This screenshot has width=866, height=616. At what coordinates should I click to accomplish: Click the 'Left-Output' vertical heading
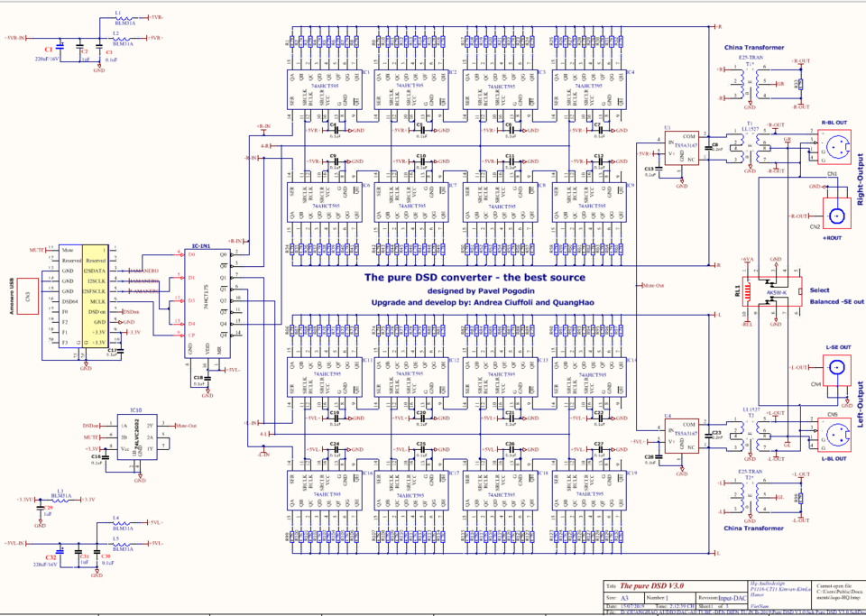point(861,404)
